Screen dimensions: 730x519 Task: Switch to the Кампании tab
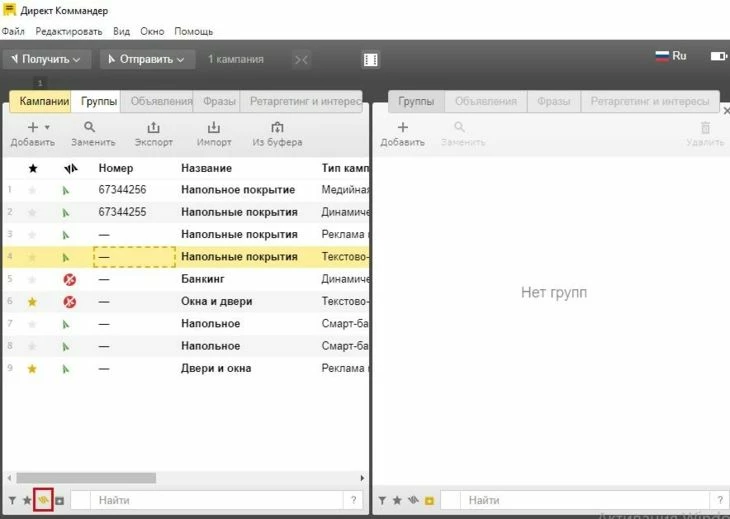tap(41, 101)
